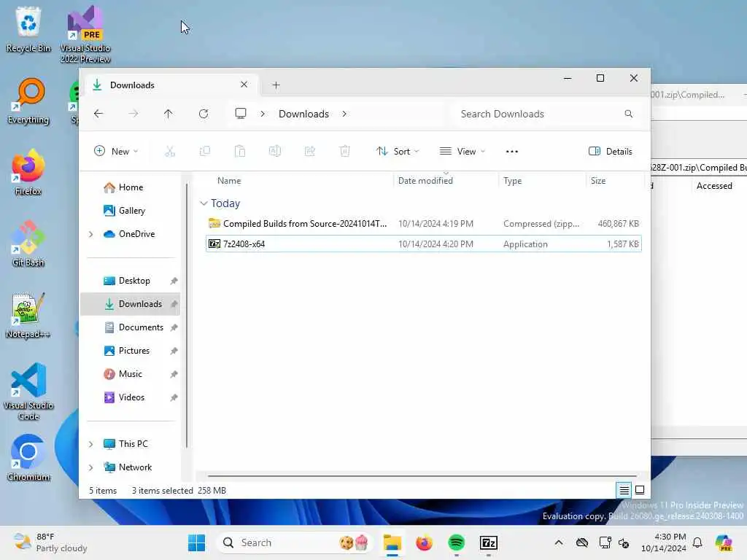
Task: Go back in File Explorer
Action: [98, 114]
